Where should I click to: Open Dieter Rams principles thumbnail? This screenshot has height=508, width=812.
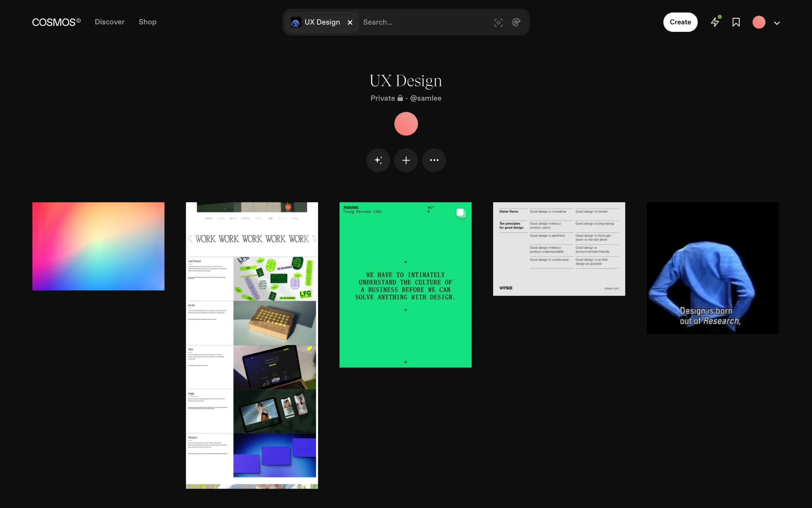(x=559, y=249)
